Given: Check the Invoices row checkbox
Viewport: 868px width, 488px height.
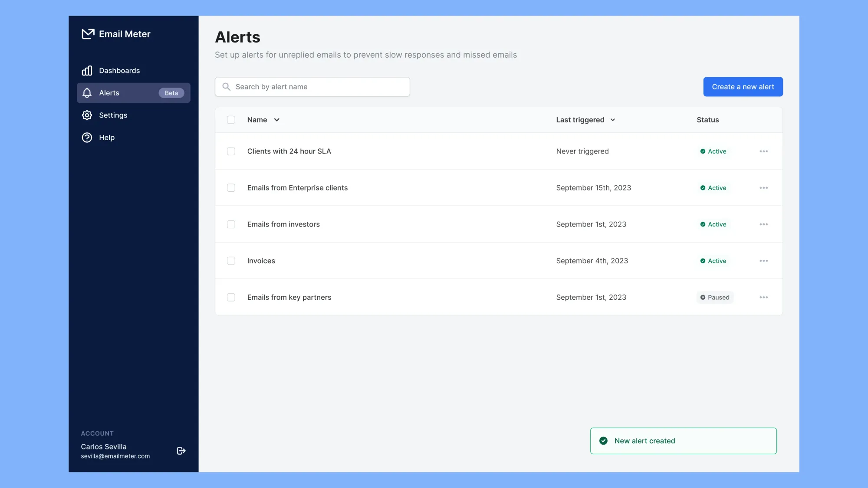Looking at the screenshot, I should 231,261.
